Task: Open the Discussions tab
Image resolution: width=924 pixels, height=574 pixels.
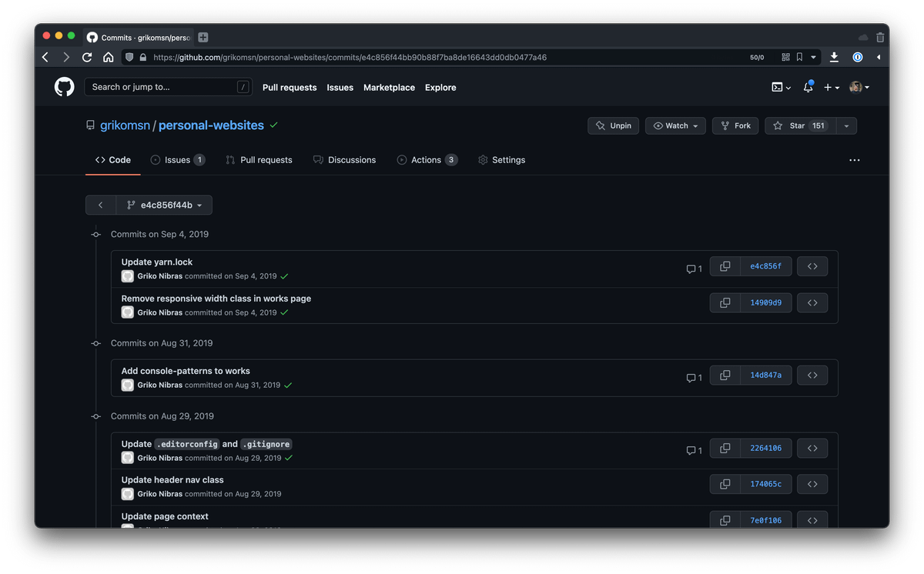Action: pos(344,160)
